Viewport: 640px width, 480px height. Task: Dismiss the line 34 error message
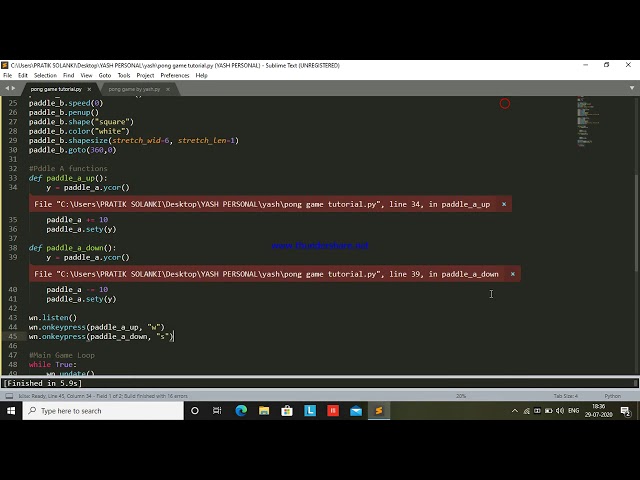[x=504, y=204]
